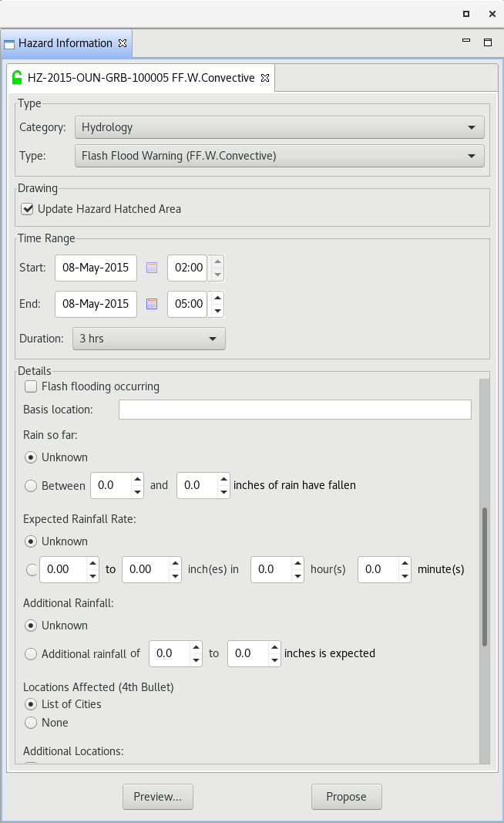The image size is (504, 823).
Task: Decrease the End time with down arrow
Action: (217, 311)
